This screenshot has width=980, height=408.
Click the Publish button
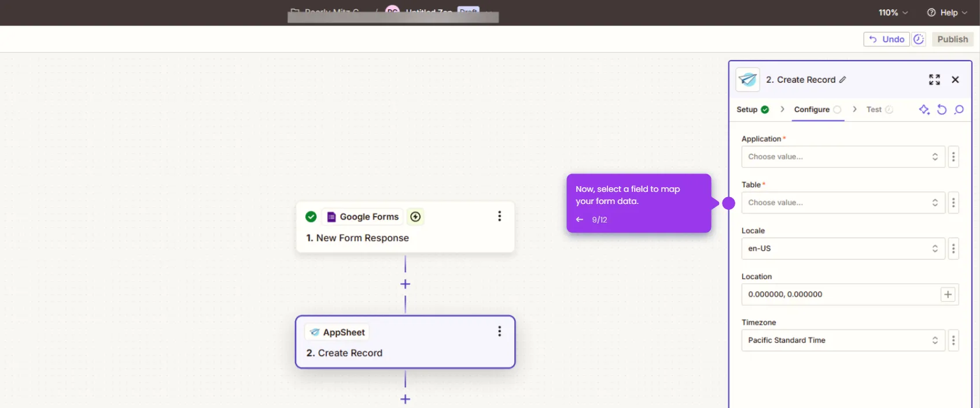click(x=952, y=39)
